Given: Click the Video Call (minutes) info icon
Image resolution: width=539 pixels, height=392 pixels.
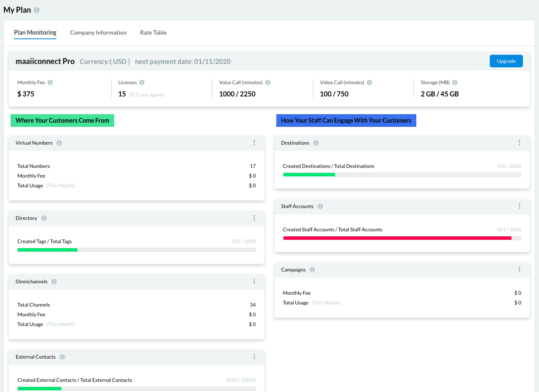Looking at the screenshot, I should 369,82.
